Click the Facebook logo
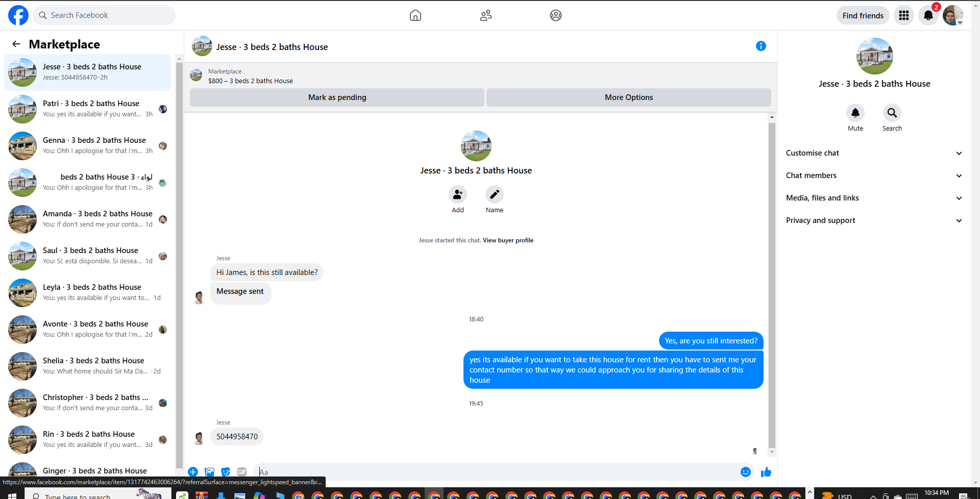980x499 pixels. 18,15
